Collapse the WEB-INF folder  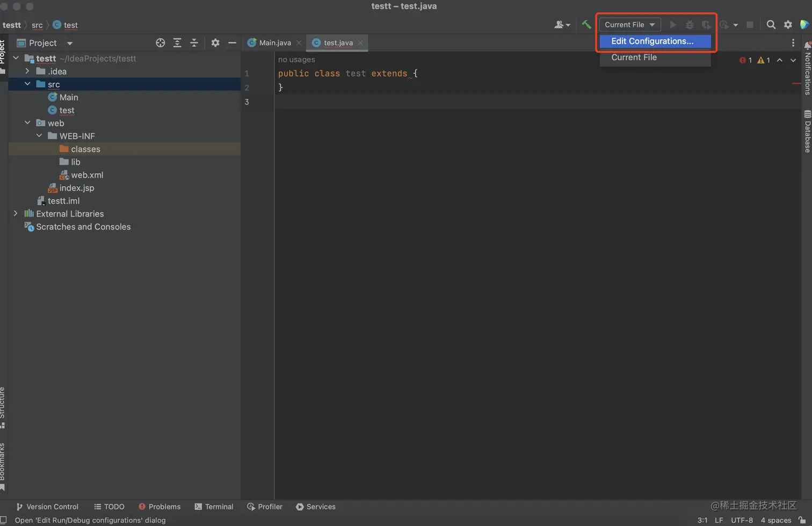pyautogui.click(x=39, y=136)
